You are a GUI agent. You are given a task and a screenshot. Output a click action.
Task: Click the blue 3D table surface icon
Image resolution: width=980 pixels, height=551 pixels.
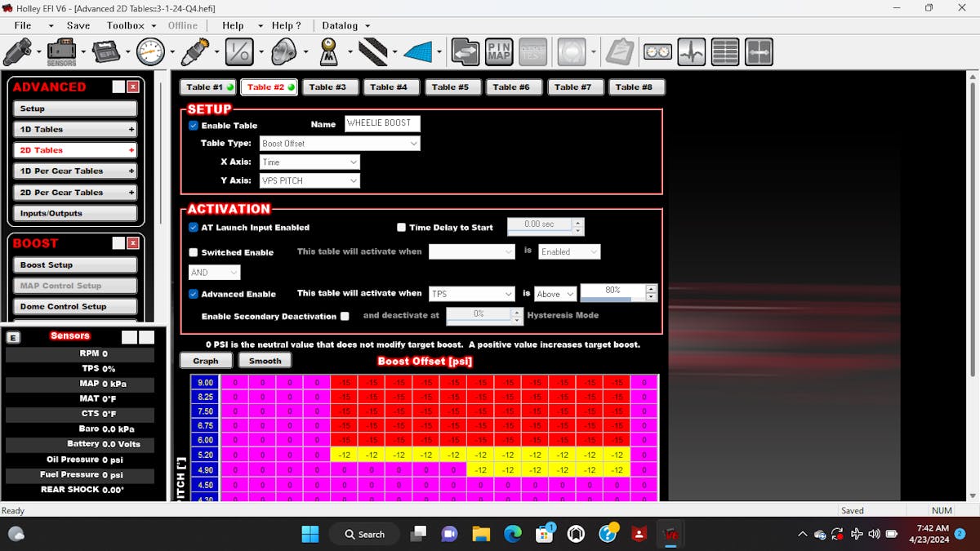tap(417, 52)
